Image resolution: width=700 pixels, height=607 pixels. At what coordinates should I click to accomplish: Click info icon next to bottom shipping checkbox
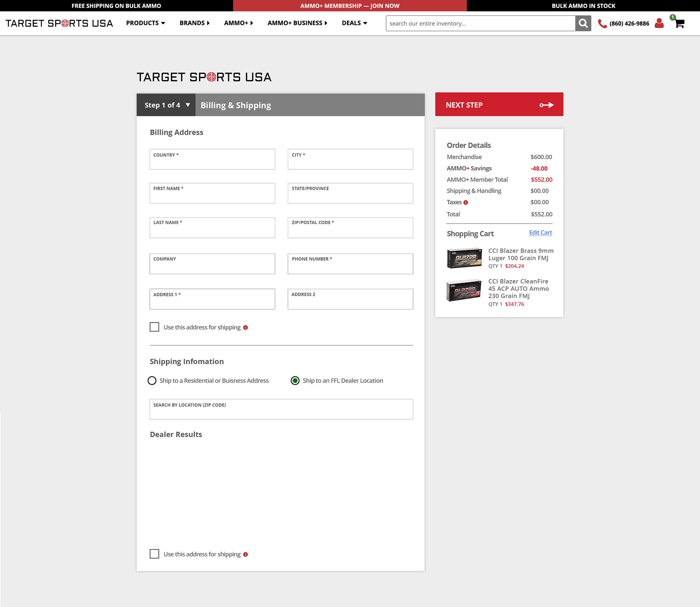(245, 555)
